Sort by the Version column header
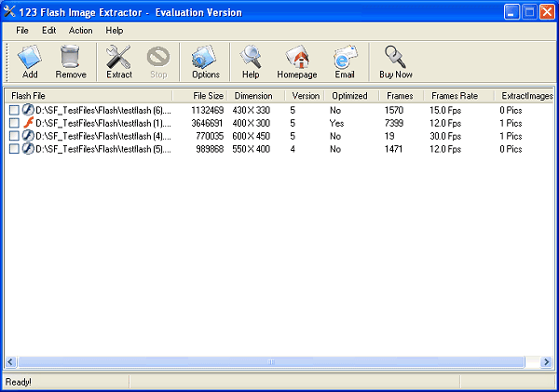Image resolution: width=559 pixels, height=392 pixels. tap(305, 96)
